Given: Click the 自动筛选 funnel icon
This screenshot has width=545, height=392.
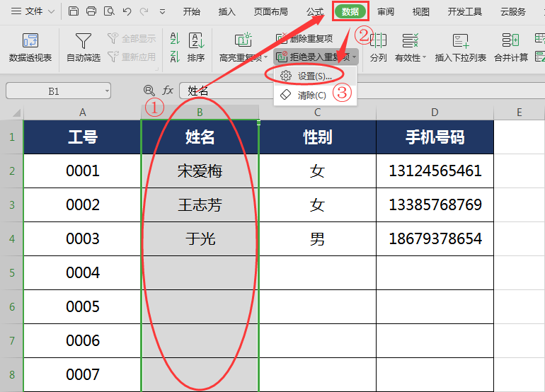Looking at the screenshot, I should pyautogui.click(x=83, y=40).
